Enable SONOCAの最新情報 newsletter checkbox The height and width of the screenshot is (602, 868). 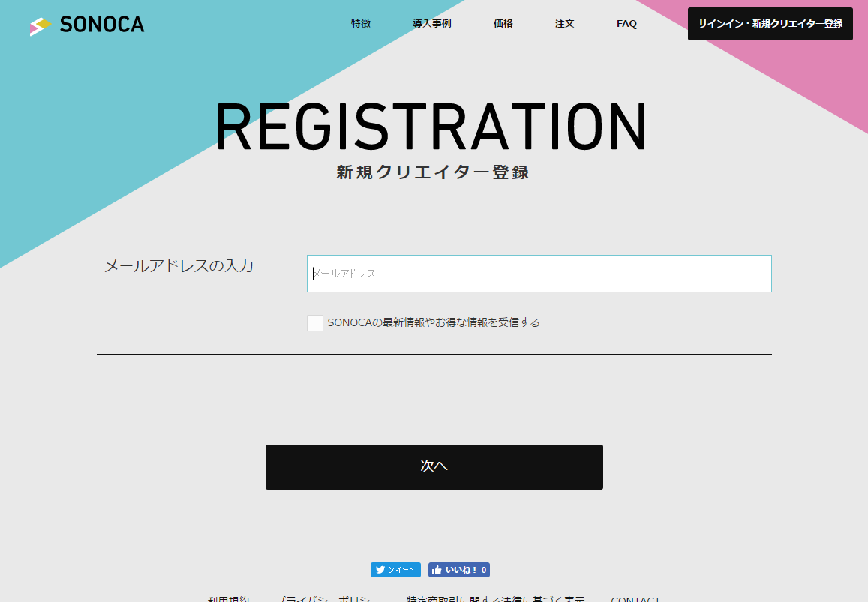(x=315, y=322)
